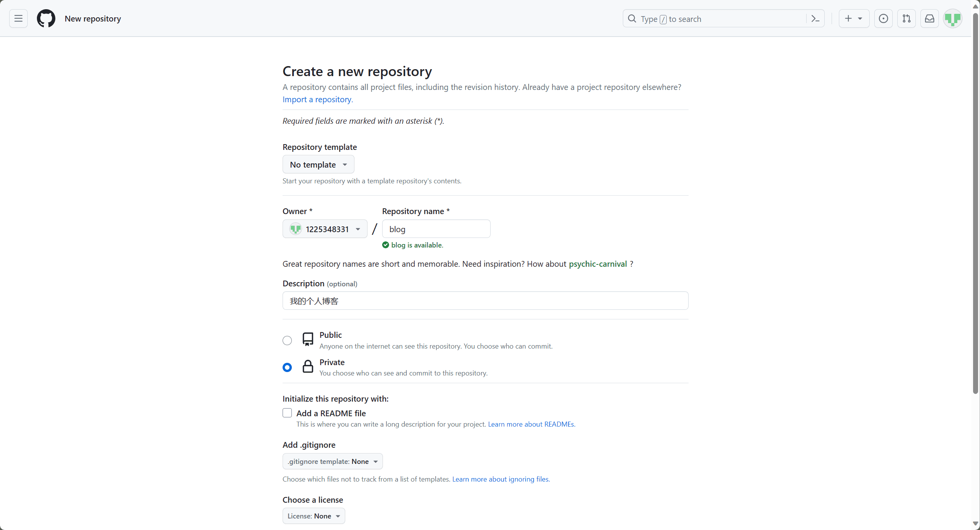Click Learn more about ignoring files
Viewport: 980px width, 530px height.
point(501,479)
